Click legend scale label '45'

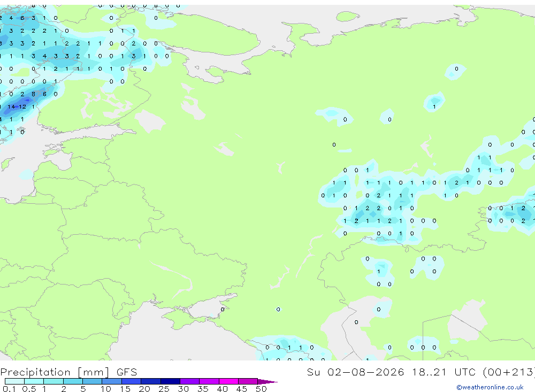pyautogui.click(x=242, y=389)
